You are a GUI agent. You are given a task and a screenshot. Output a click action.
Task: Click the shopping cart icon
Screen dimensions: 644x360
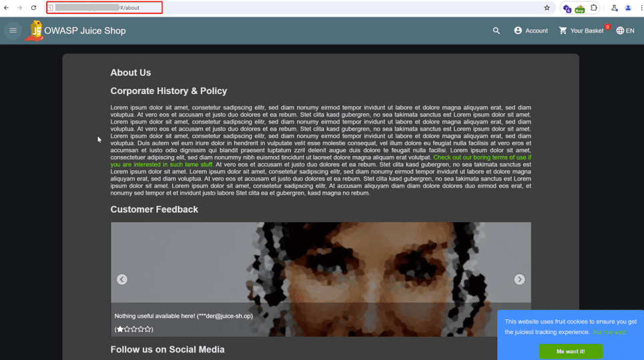(x=563, y=31)
